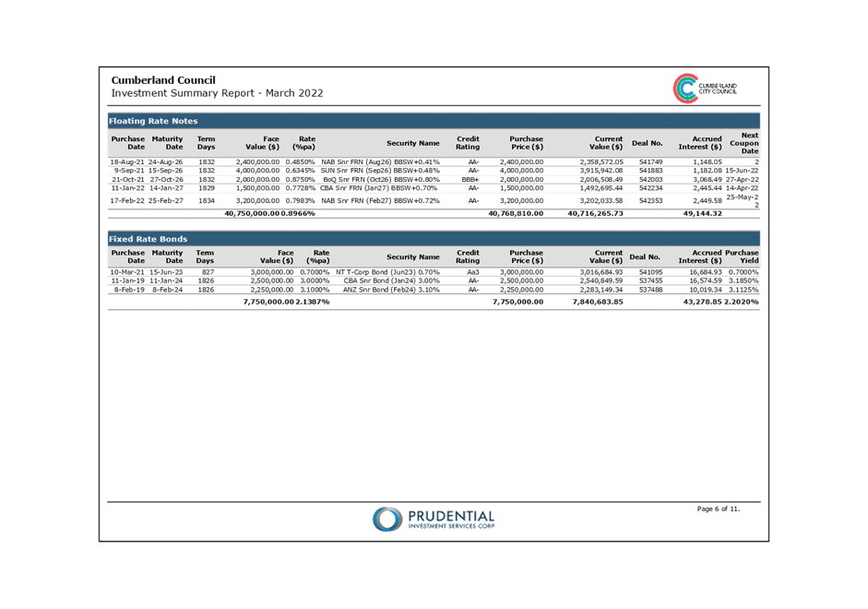Click purchase date 10-Mar-21
The height and width of the screenshot is (609, 868).
coord(126,272)
